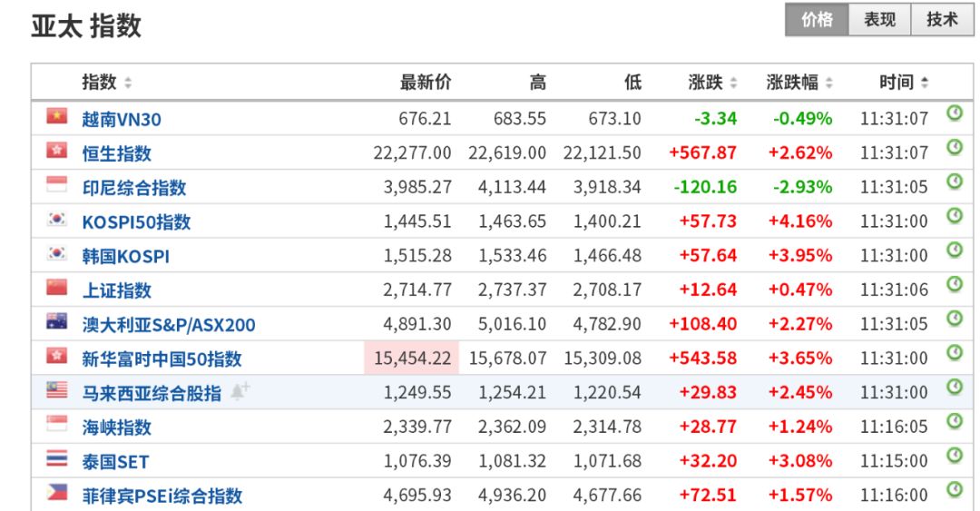Click the Australian flag icon
Viewport: 980px width, 511px height.
pyautogui.click(x=57, y=322)
